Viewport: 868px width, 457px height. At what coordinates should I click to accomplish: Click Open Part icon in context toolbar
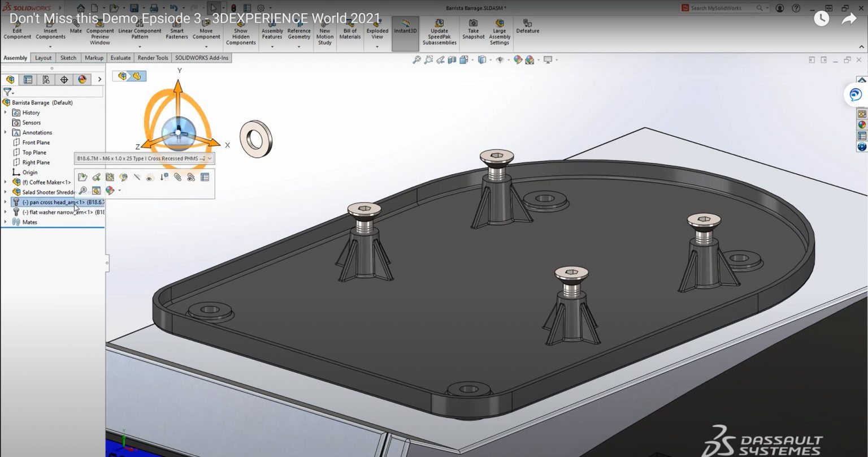click(x=83, y=177)
